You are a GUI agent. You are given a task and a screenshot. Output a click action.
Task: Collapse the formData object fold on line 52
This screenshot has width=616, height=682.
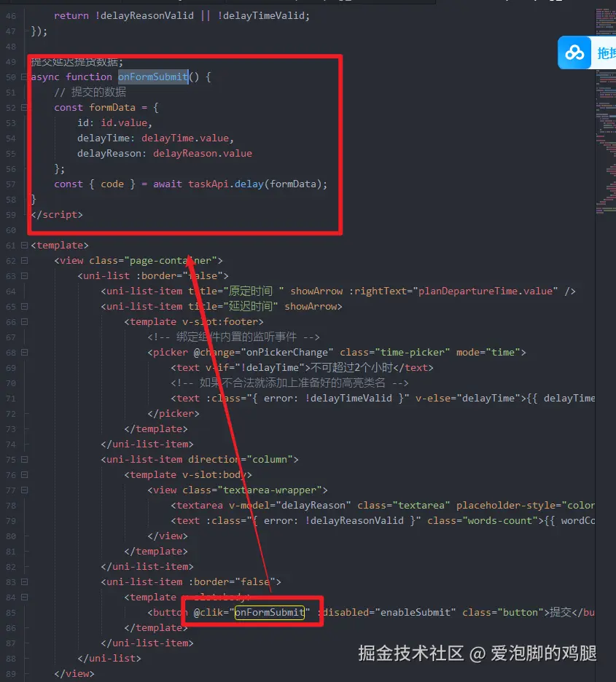[24, 107]
